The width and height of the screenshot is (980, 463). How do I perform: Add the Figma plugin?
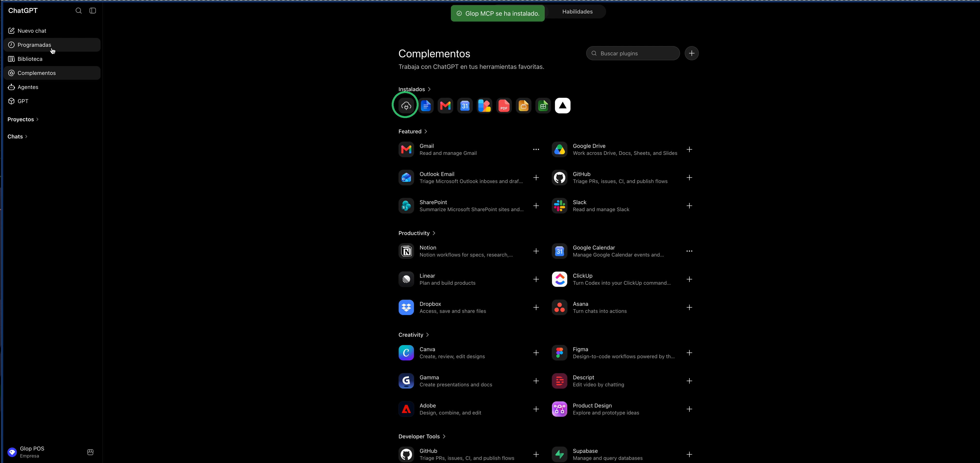tap(689, 353)
